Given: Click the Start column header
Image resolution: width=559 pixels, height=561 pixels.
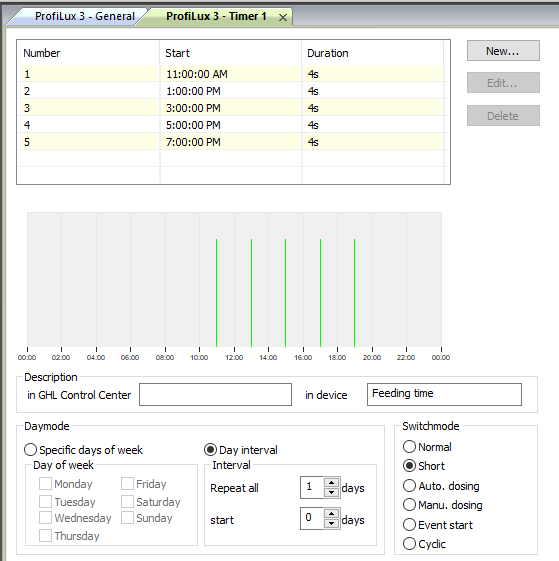Looking at the screenshot, I should pos(230,53).
